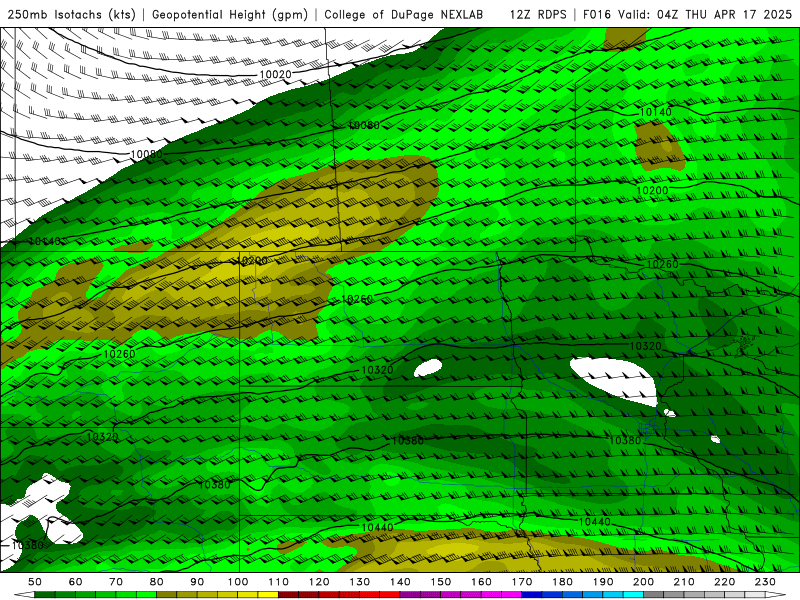Click the 170 label on the color scale

pyautogui.click(x=521, y=582)
